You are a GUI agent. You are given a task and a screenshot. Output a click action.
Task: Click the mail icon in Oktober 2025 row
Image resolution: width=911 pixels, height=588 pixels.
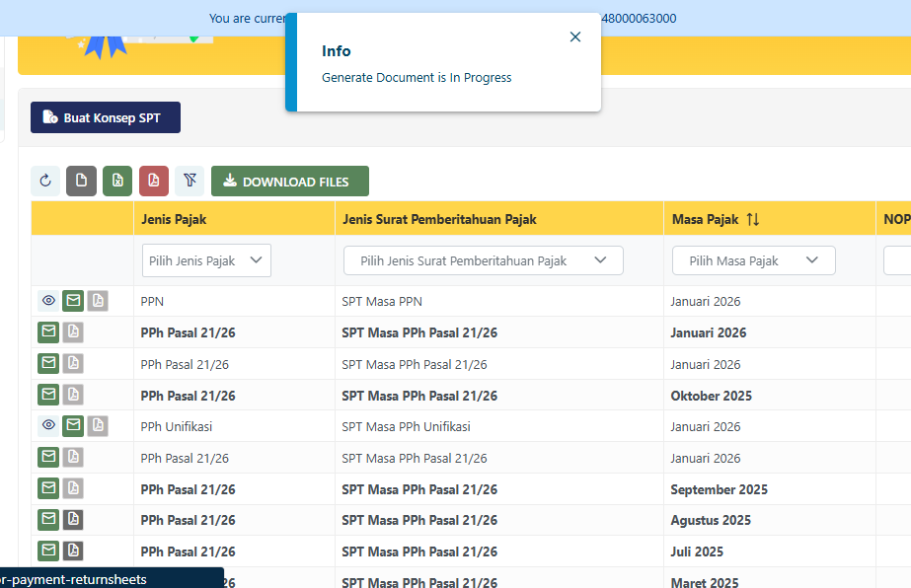48,395
